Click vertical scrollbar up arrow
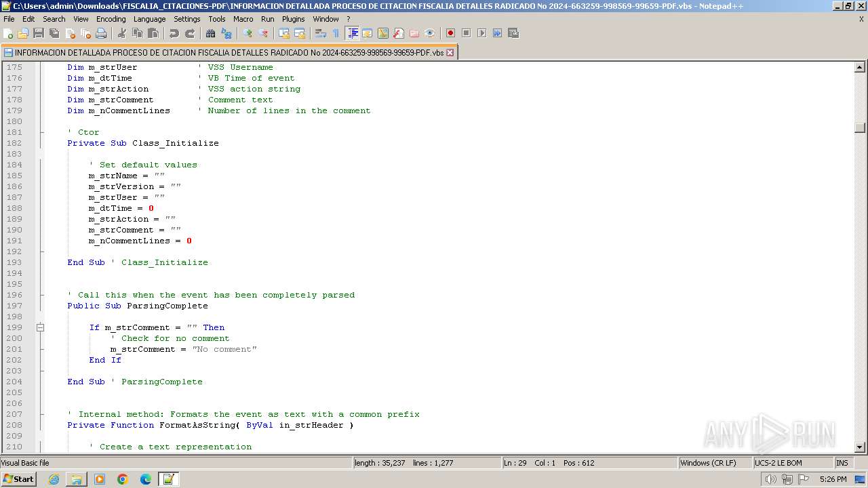This screenshot has height=488, width=868. (x=860, y=67)
